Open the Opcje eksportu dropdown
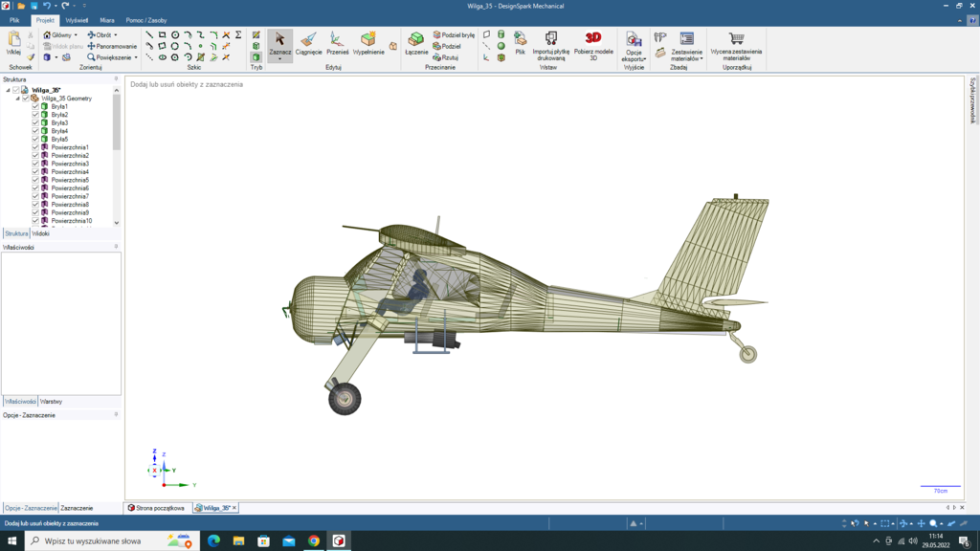This screenshot has width=980, height=551. click(634, 55)
